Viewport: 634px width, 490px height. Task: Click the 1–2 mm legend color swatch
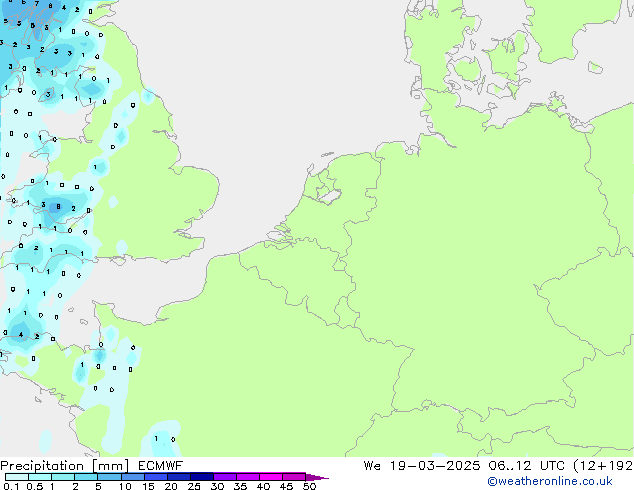pyautogui.click(x=63, y=477)
